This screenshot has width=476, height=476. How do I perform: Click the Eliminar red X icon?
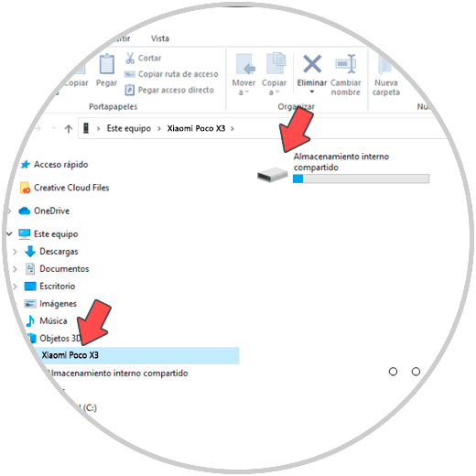[x=312, y=64]
